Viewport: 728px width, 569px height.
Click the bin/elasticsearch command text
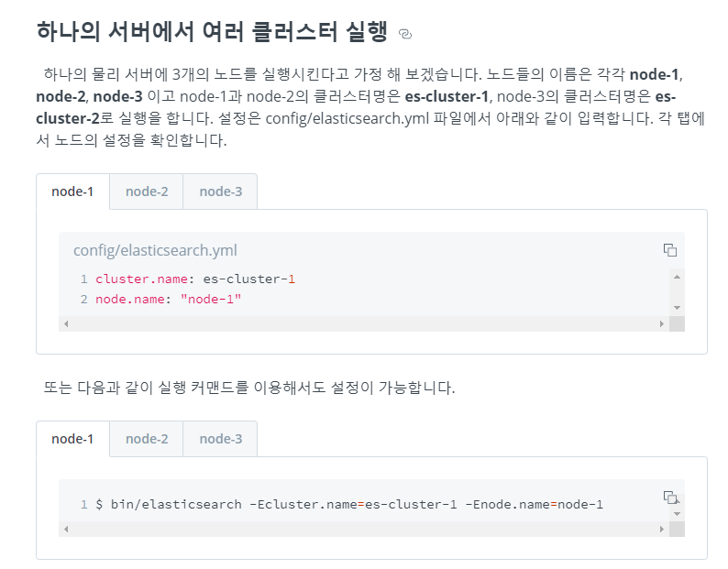tap(348, 505)
